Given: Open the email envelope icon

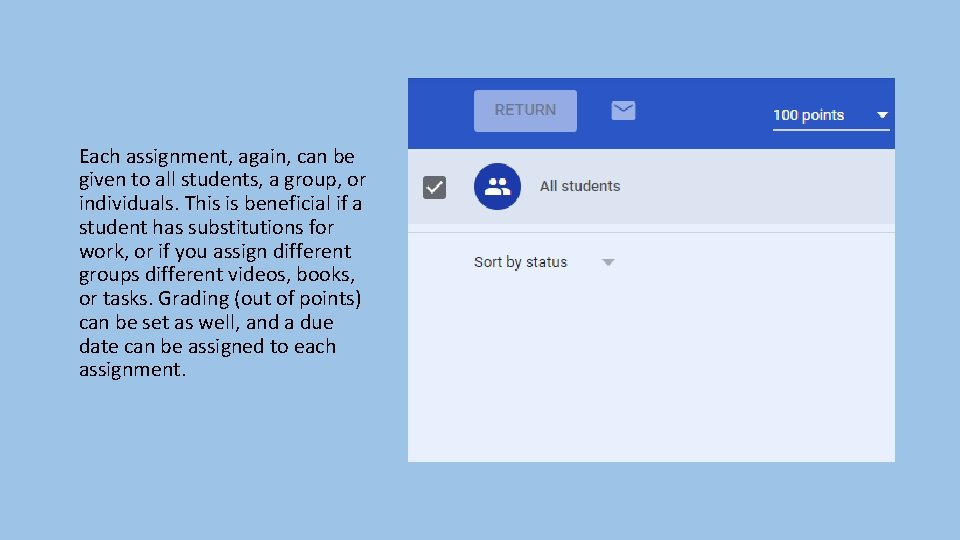Looking at the screenshot, I should [623, 110].
